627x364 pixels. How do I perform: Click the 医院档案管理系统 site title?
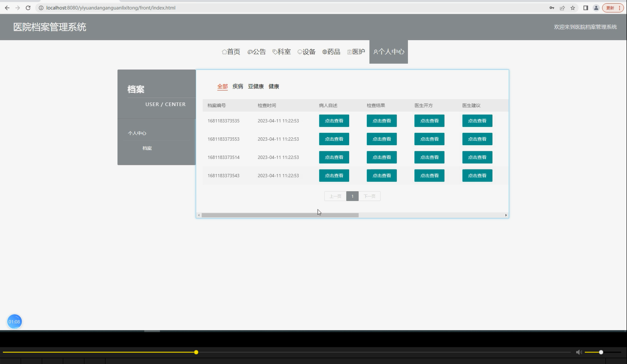click(50, 27)
